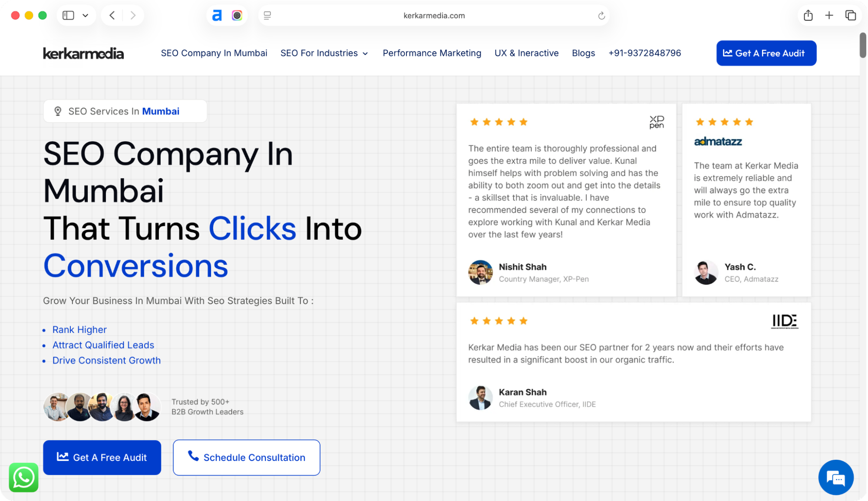
Task: Go to the Blogs page
Action: click(x=583, y=53)
